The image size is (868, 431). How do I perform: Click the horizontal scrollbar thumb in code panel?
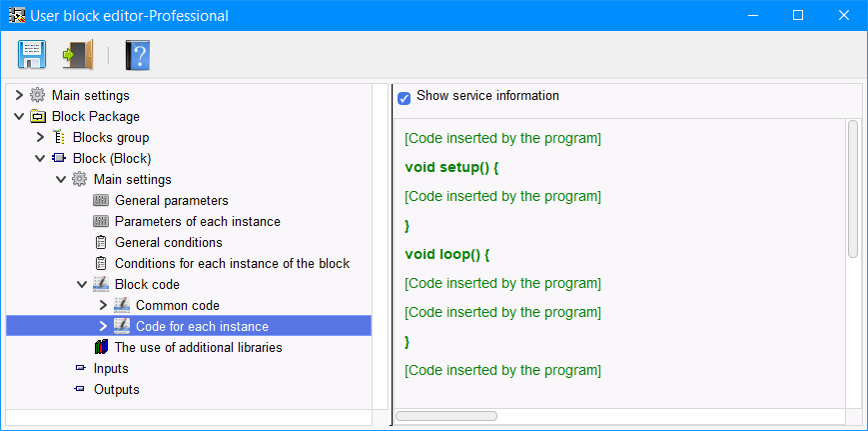(x=446, y=415)
